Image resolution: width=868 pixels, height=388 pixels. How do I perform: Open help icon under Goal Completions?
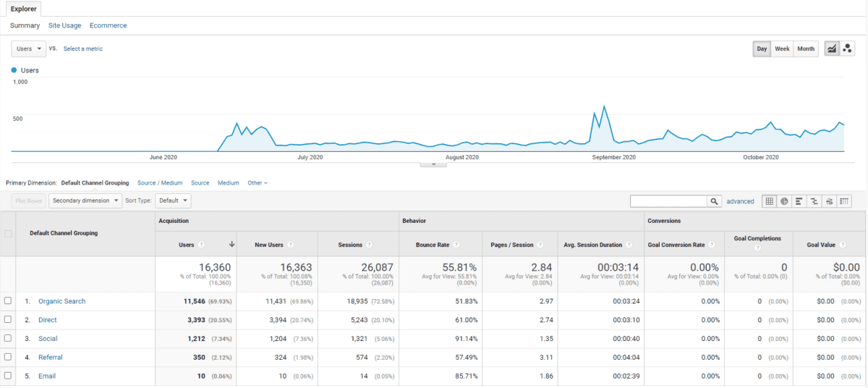pos(757,248)
